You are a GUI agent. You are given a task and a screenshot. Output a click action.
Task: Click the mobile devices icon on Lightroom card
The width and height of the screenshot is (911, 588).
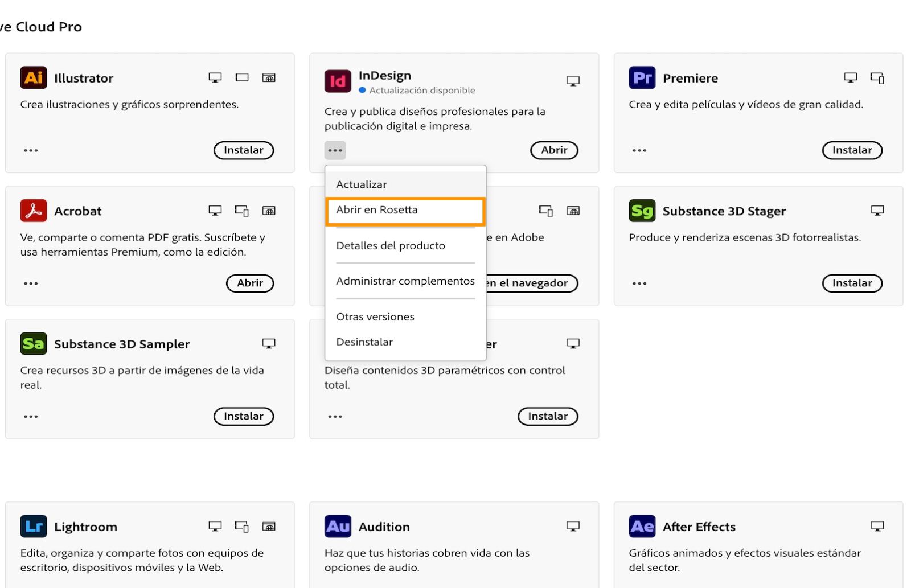click(242, 527)
